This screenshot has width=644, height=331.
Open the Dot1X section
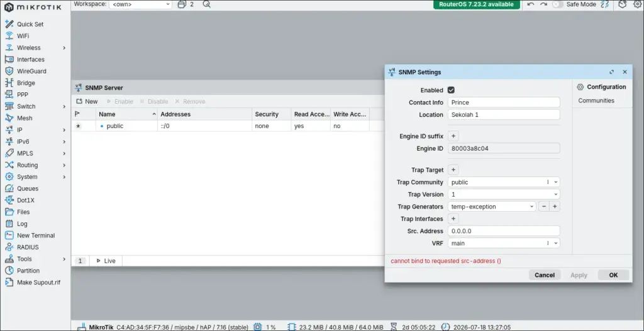26,200
